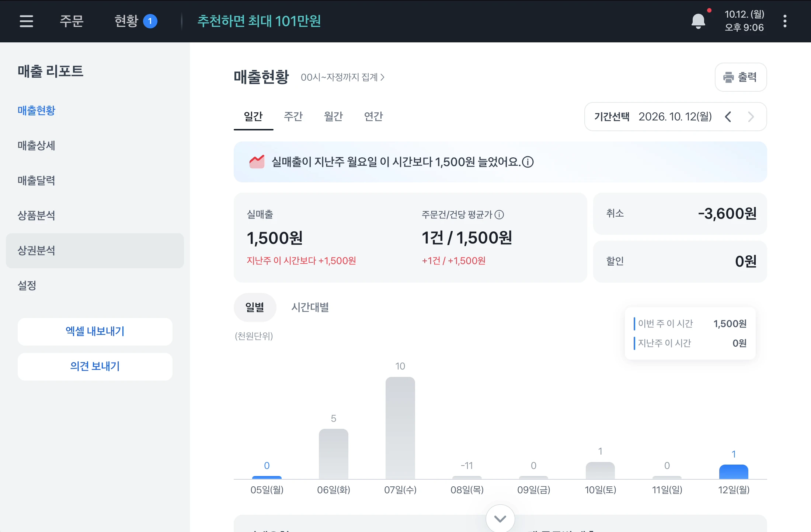Click the 엑셀 내보내기 button
The image size is (811, 532).
[95, 332]
